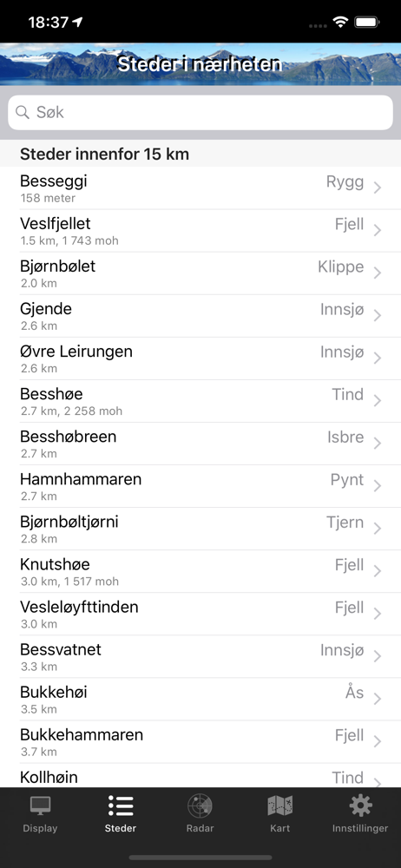
Task: Focus the Søk search field
Action: coord(200,112)
